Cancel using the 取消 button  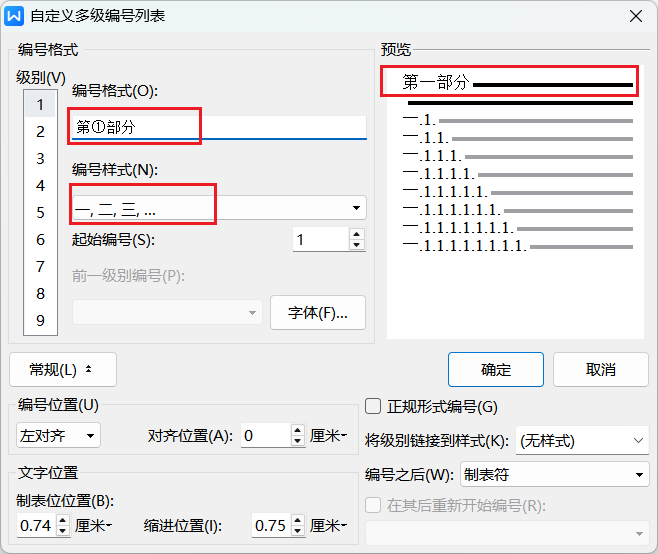point(600,369)
